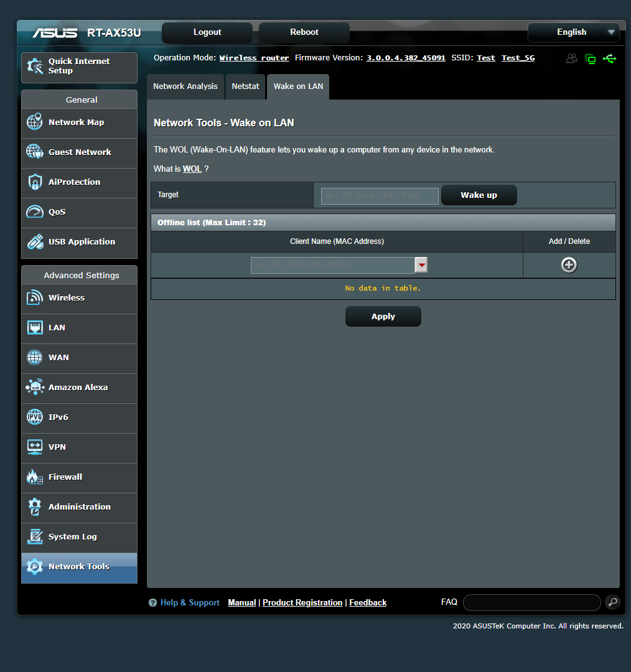Click the Wake up button
Image resolution: width=631 pixels, height=672 pixels.
click(x=479, y=195)
